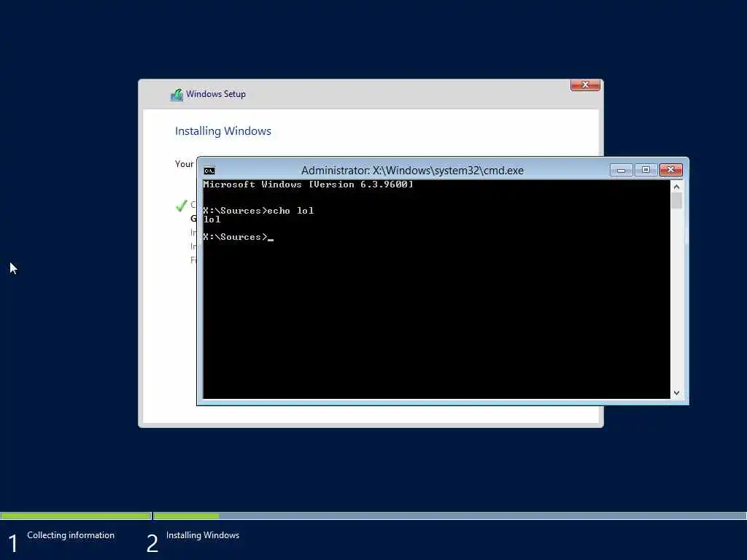Screen dimensions: 747x560
Task: Click the command prompt scroll down arrow
Action: pos(676,393)
